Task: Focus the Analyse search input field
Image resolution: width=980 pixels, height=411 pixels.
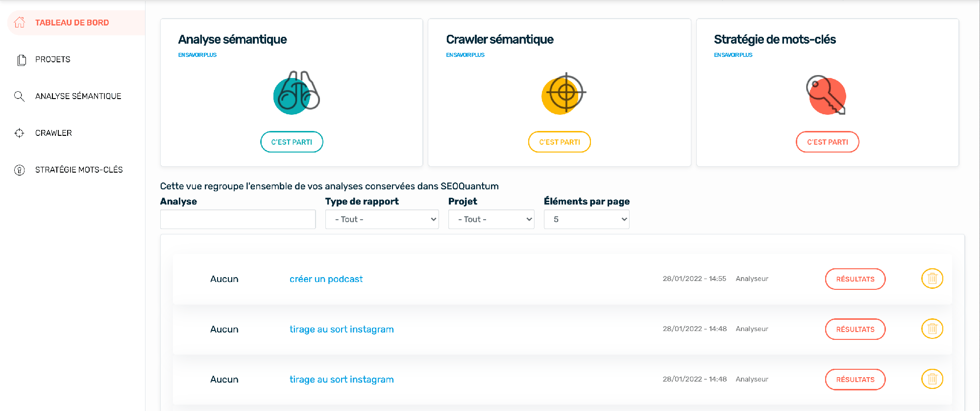Action: [238, 219]
